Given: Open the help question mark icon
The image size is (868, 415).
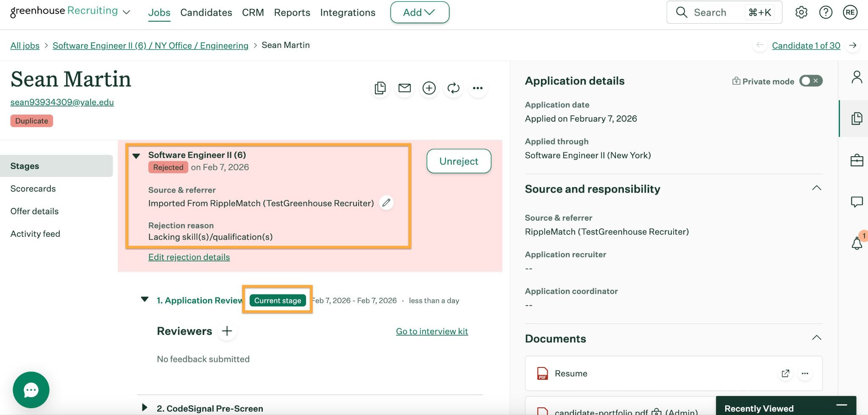Looking at the screenshot, I should [826, 12].
